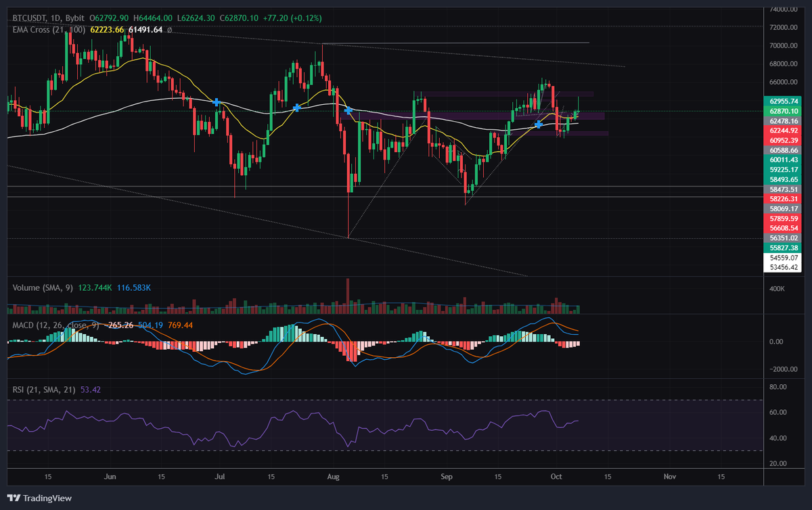The width and height of the screenshot is (812, 510).
Task: Click the RSI value 53.42
Action: point(91,390)
